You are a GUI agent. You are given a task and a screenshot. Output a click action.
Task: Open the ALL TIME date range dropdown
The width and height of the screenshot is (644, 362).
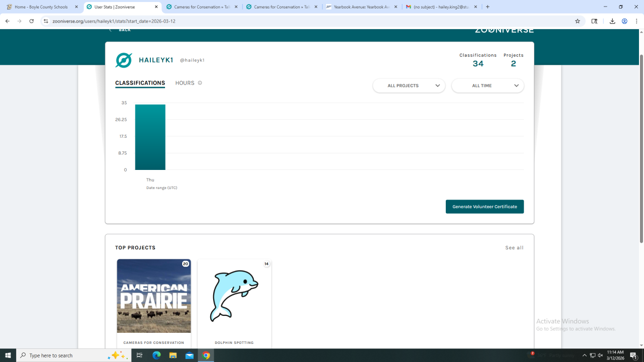click(488, 85)
